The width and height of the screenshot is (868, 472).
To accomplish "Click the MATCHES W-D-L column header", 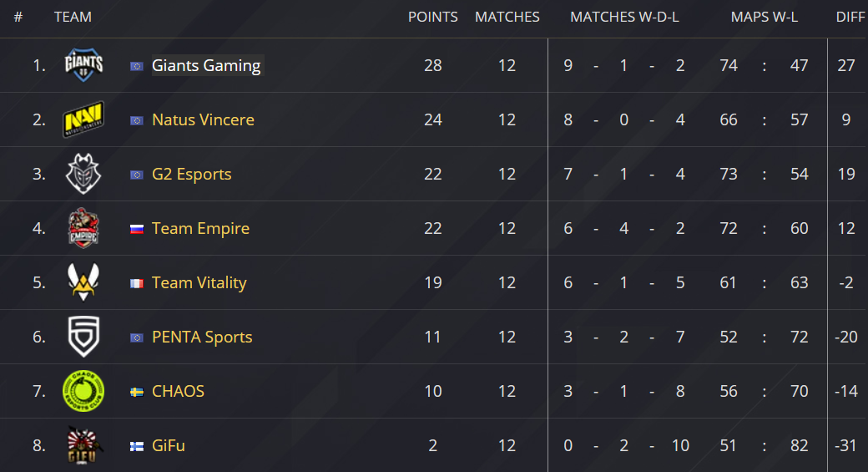I will click(624, 18).
